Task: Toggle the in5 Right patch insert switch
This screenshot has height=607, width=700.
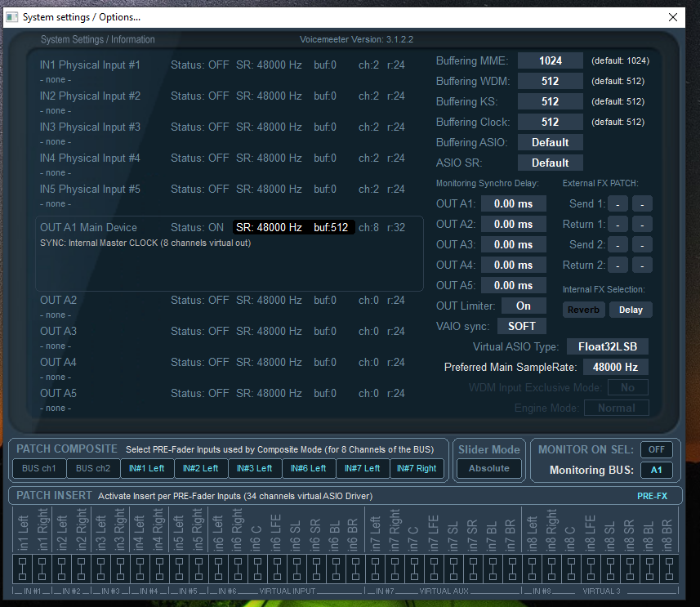Action: pyautogui.click(x=198, y=569)
